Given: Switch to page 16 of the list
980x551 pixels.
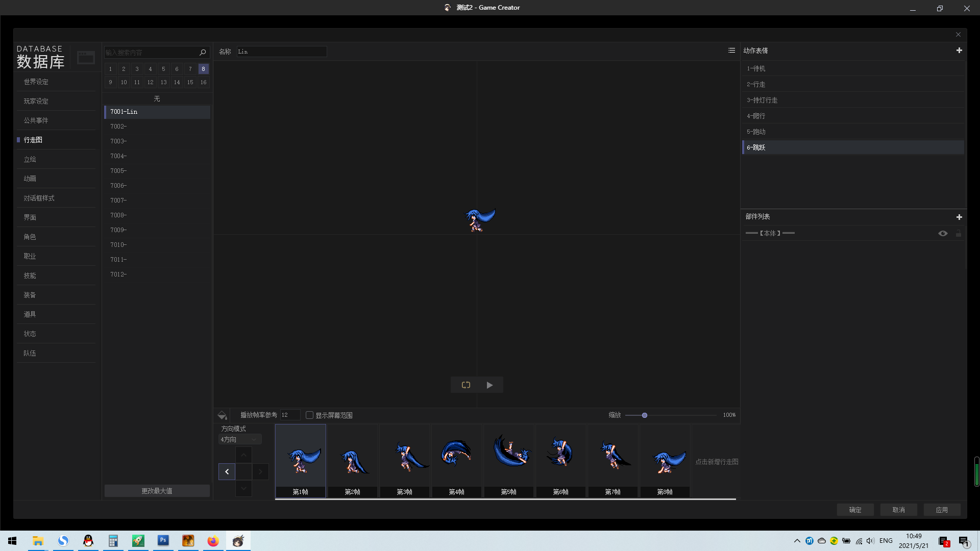Looking at the screenshot, I should click(x=203, y=82).
